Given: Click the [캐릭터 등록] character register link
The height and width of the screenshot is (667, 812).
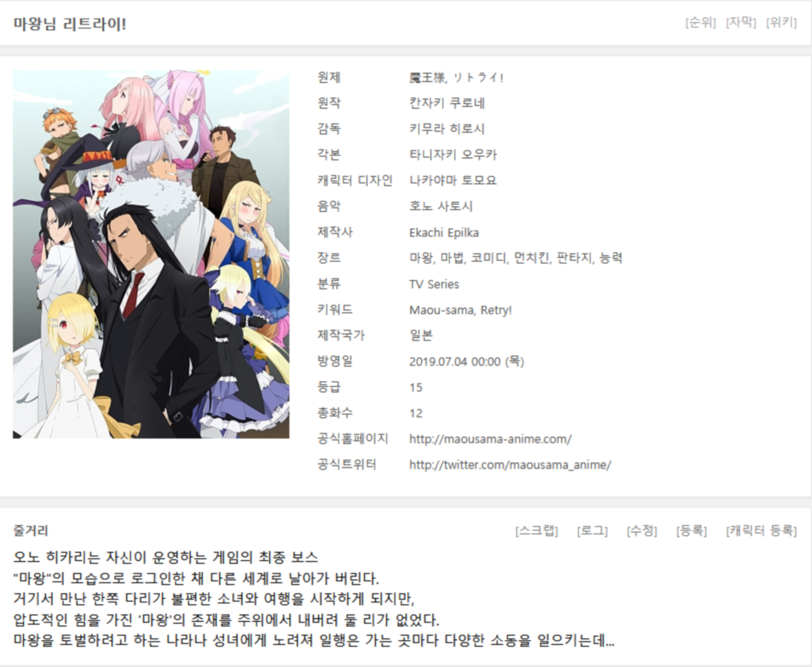Looking at the screenshot, I should pyautogui.click(x=762, y=531).
